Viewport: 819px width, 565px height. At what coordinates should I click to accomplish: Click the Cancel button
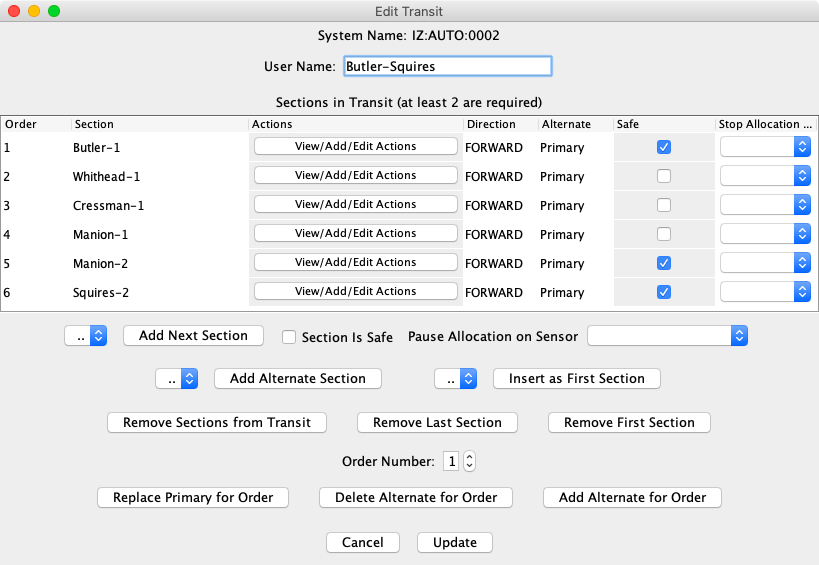pos(362,543)
